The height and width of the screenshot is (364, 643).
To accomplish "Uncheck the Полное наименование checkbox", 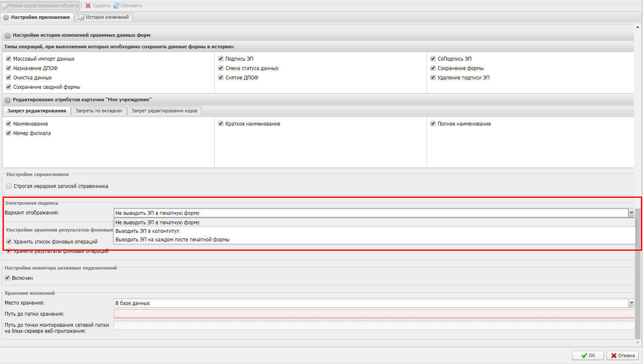I will pos(433,124).
